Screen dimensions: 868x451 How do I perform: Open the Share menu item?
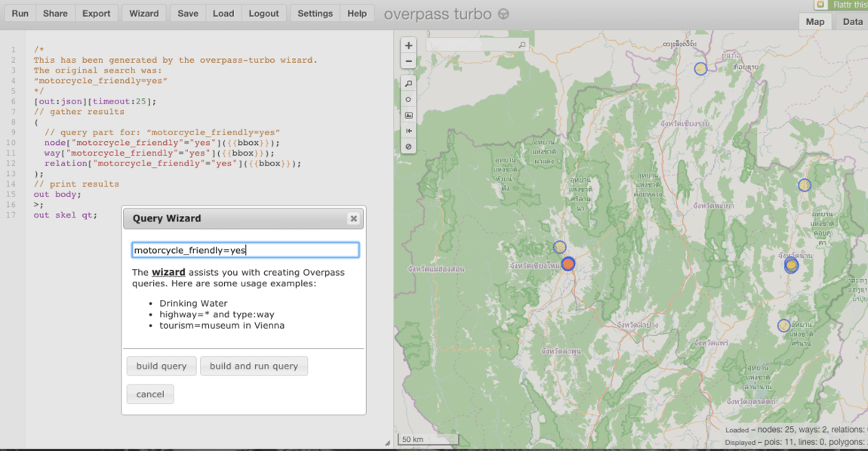(x=55, y=14)
